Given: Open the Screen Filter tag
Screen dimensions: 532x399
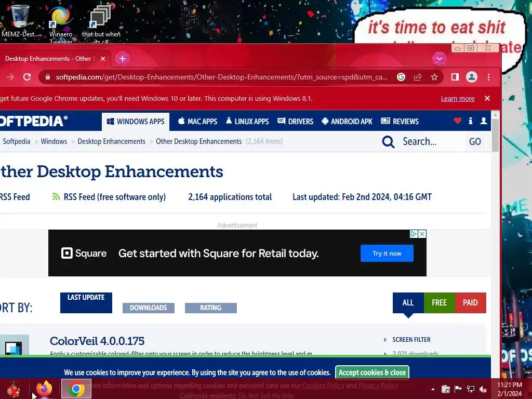Looking at the screenshot, I should pos(411,340).
